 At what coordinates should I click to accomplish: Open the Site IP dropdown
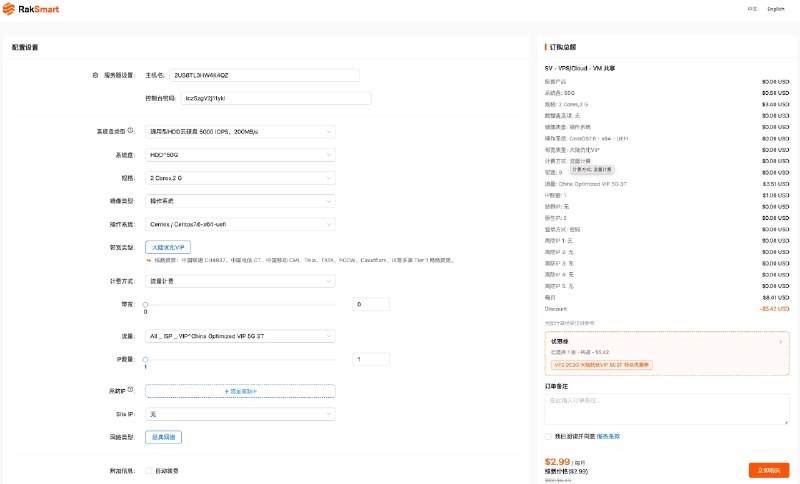click(240, 414)
